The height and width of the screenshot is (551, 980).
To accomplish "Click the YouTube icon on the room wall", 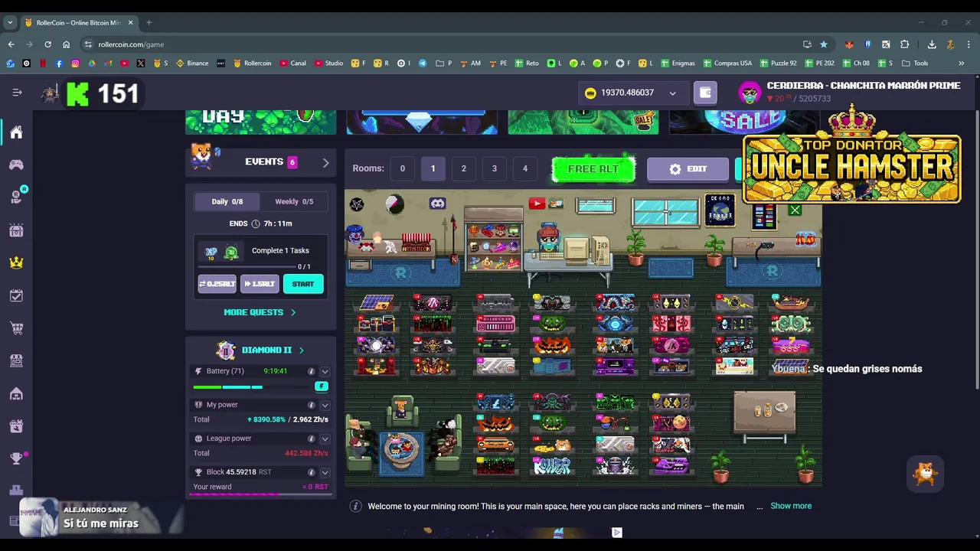I will [x=537, y=203].
